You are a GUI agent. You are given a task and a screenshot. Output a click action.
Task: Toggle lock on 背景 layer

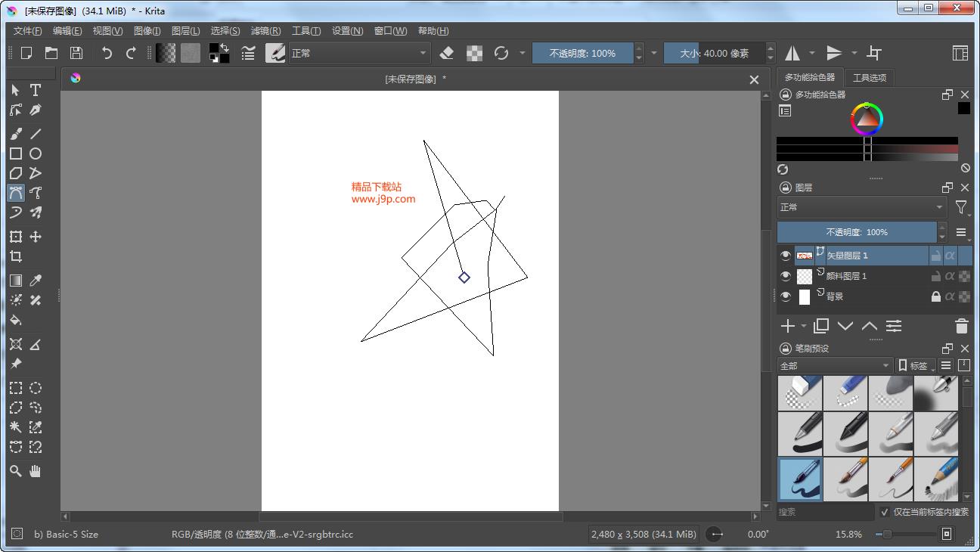pyautogui.click(x=936, y=296)
